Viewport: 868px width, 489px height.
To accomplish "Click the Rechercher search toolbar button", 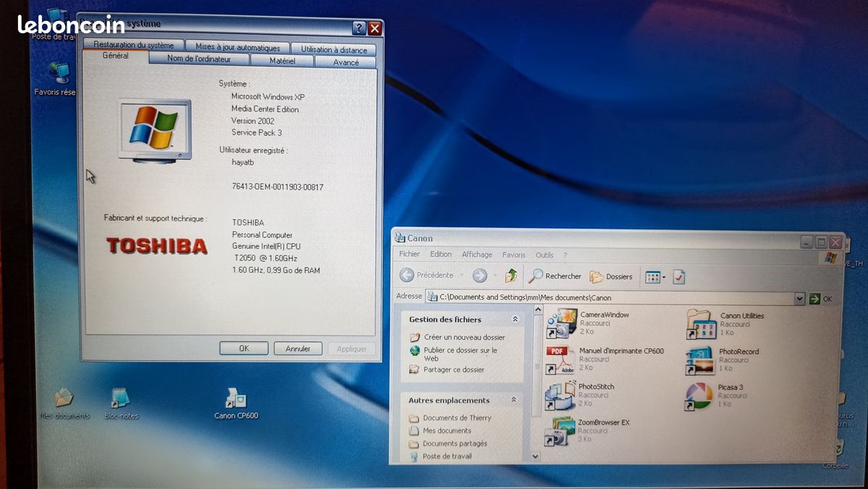I will (555, 276).
